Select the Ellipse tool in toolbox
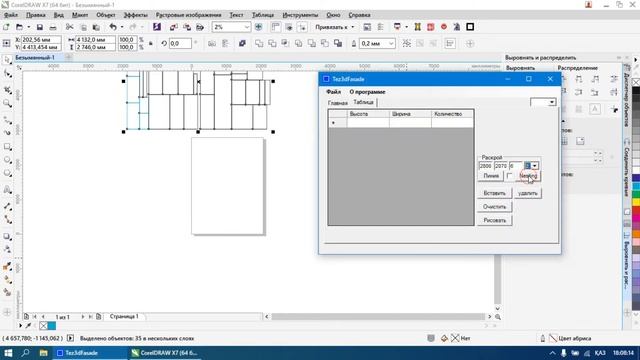 click(7, 160)
